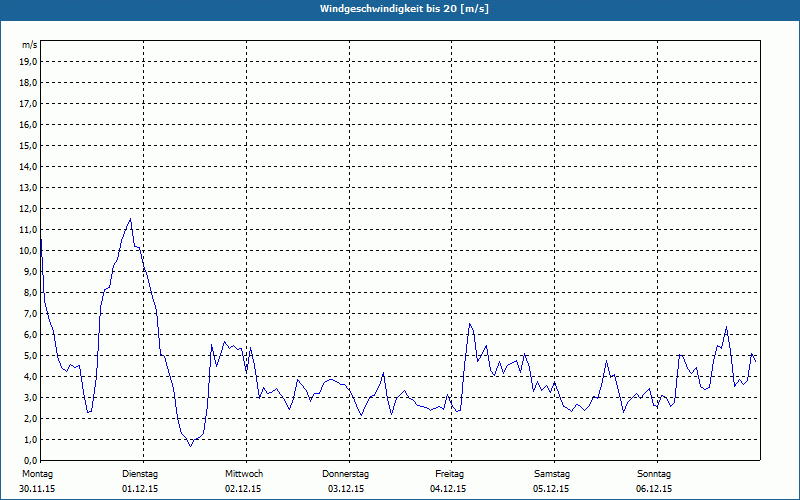This screenshot has width=800, height=500.
Task: Select the 6,0 y-axis label
Action: coord(30,335)
